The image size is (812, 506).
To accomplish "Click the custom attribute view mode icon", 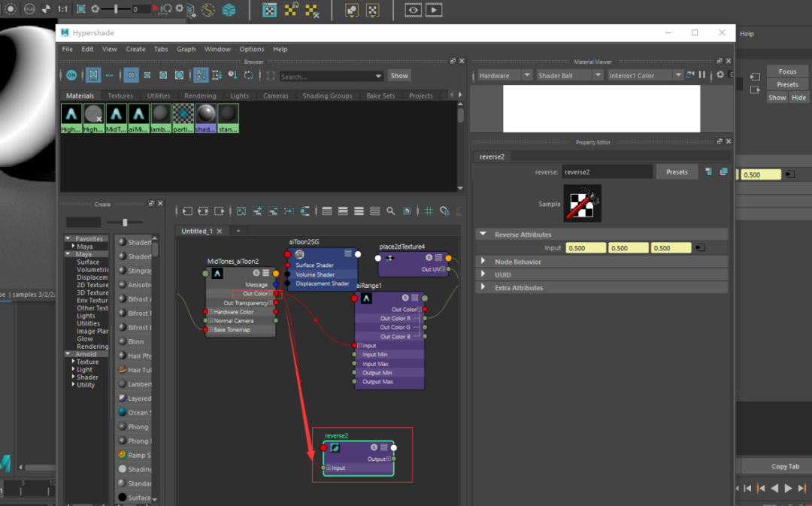I will [375, 211].
